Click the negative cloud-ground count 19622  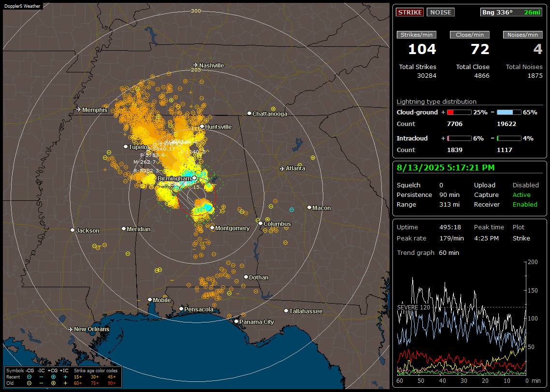[x=507, y=124]
